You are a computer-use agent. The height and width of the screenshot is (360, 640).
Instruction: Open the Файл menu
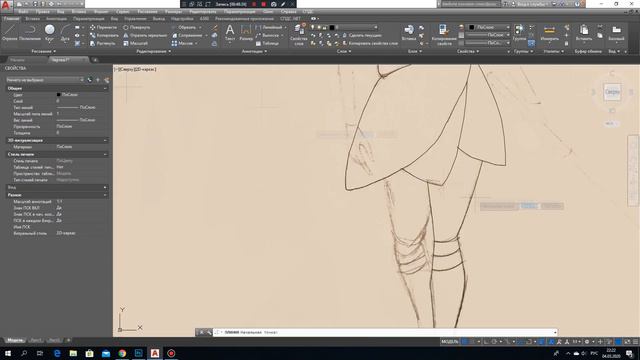pyautogui.click(x=23, y=12)
